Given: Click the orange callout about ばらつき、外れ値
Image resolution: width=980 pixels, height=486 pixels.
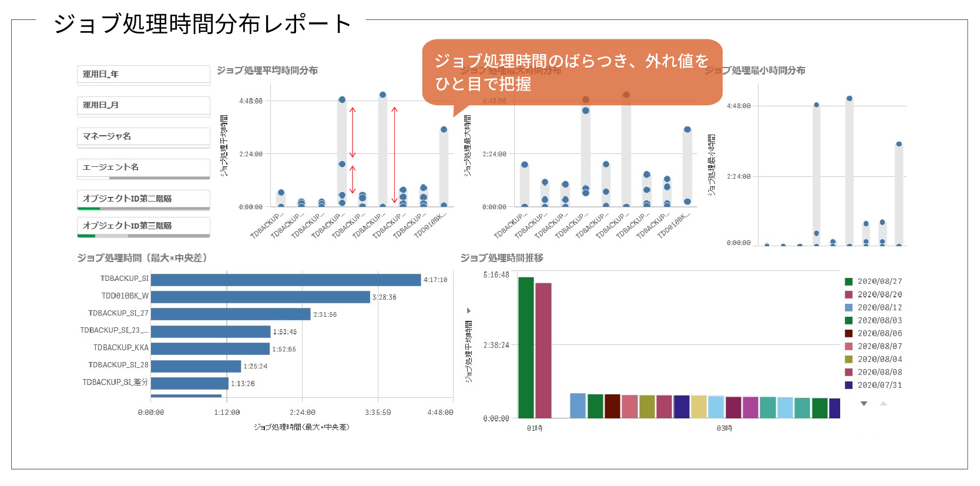Looking at the screenshot, I should click(572, 72).
